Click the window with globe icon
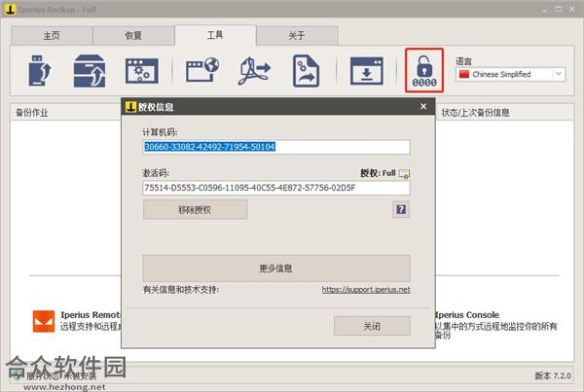Image resolution: width=584 pixels, height=392 pixels. pyautogui.click(x=202, y=70)
